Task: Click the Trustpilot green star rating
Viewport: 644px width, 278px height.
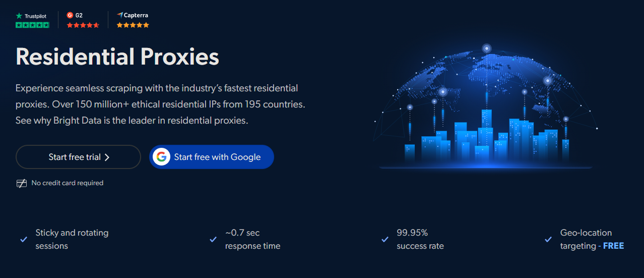Action: pos(33,25)
